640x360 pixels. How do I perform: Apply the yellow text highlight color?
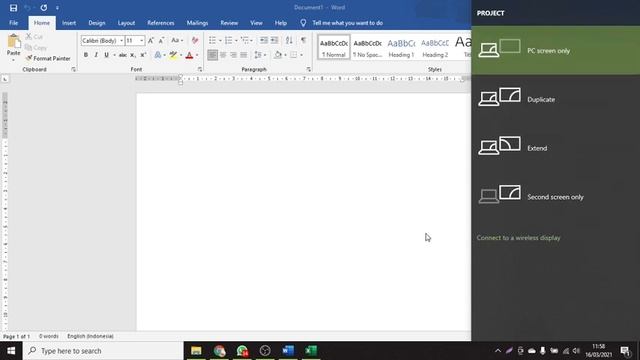[173, 55]
